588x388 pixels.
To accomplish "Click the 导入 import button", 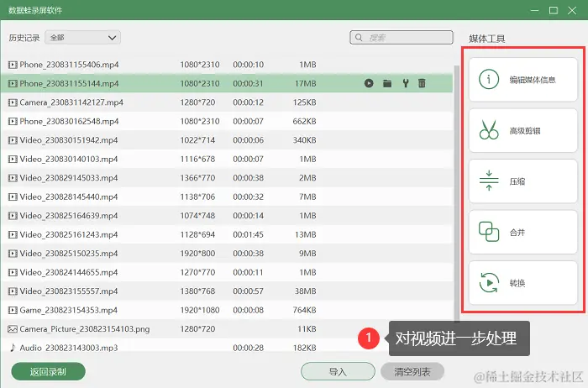I will point(338,372).
